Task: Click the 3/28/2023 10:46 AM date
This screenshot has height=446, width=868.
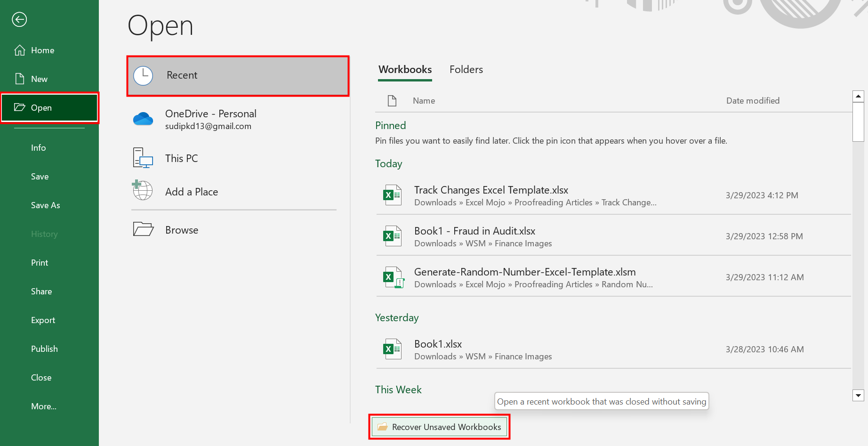Action: click(764, 349)
